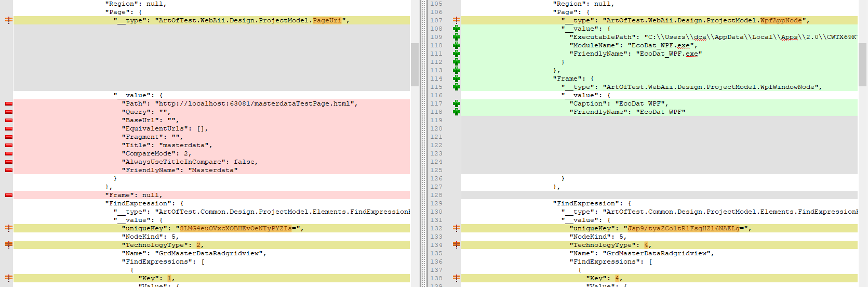Viewport: 868px width, 287px height.
Task: Click the splitter between the two diff panes
Action: tap(423, 143)
